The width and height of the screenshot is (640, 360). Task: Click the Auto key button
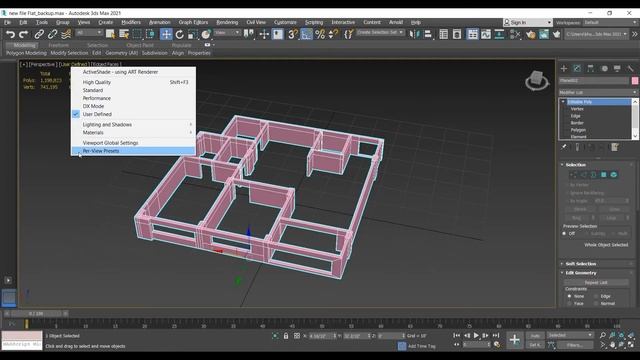point(535,336)
